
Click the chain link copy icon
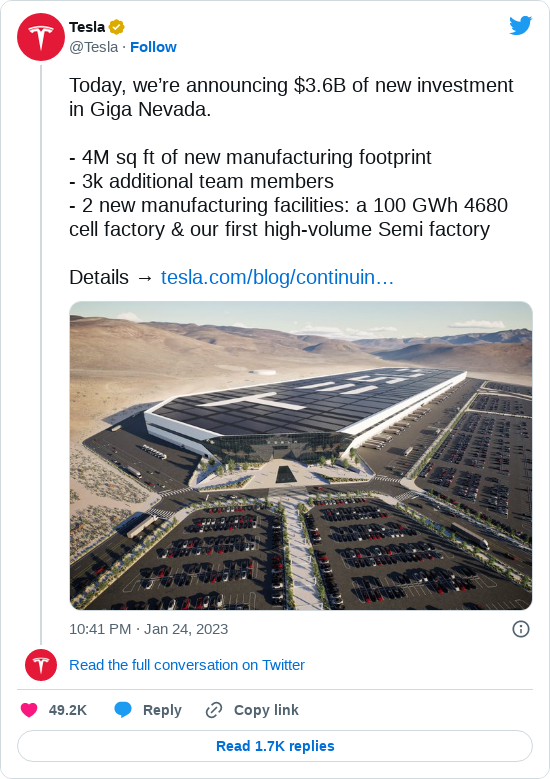point(214,710)
